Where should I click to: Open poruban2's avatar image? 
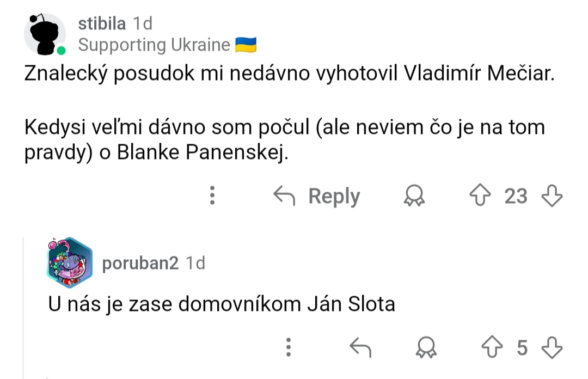pos(70,264)
